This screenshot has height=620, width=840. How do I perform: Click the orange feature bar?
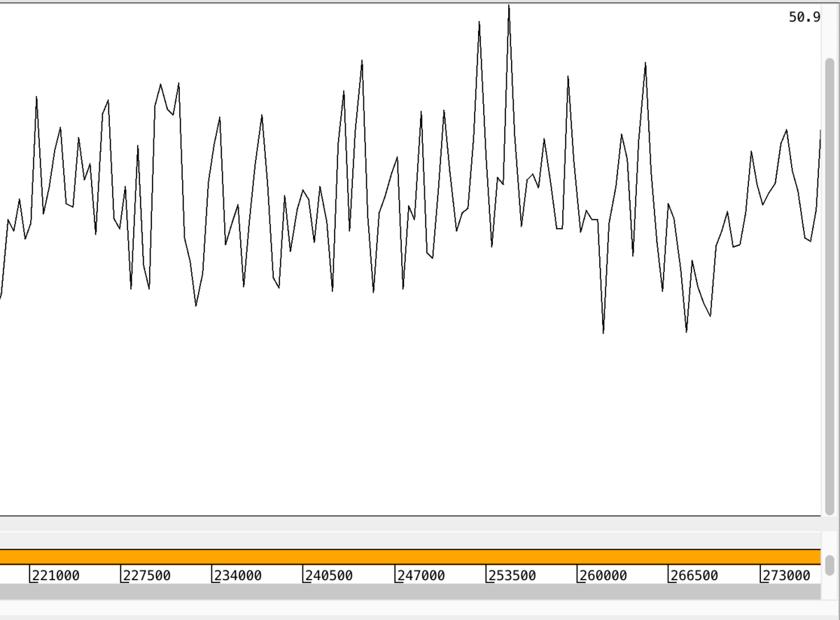click(410, 557)
